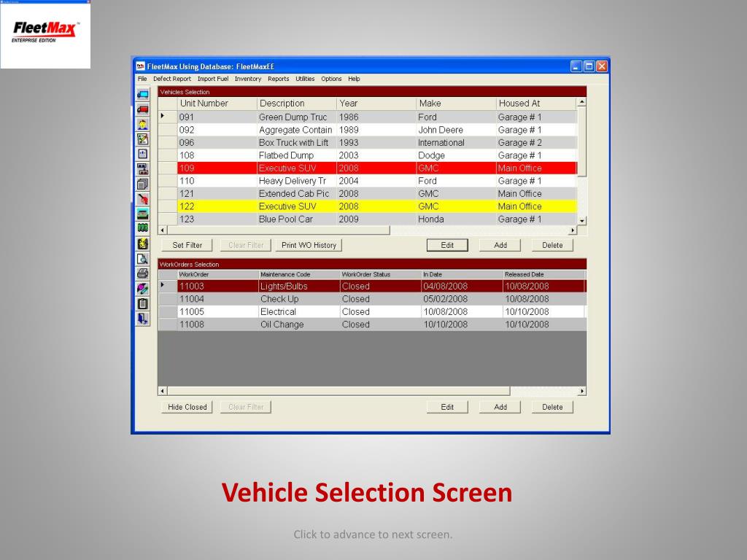This screenshot has width=747, height=560.
Task: Click the printer icon in the sidebar
Action: (x=142, y=273)
